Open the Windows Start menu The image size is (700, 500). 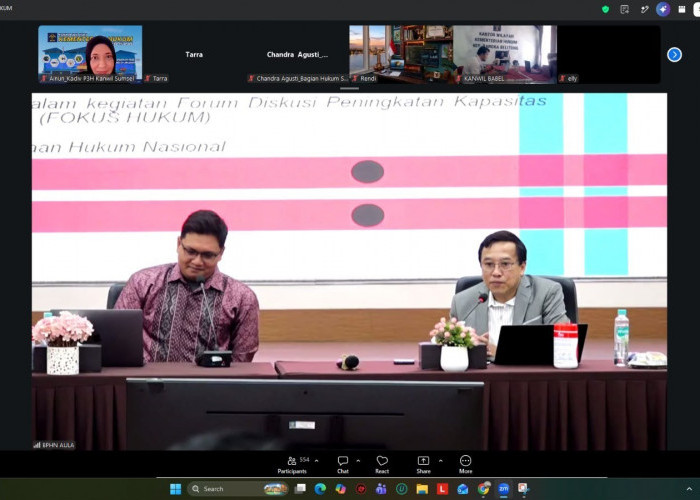click(175, 489)
